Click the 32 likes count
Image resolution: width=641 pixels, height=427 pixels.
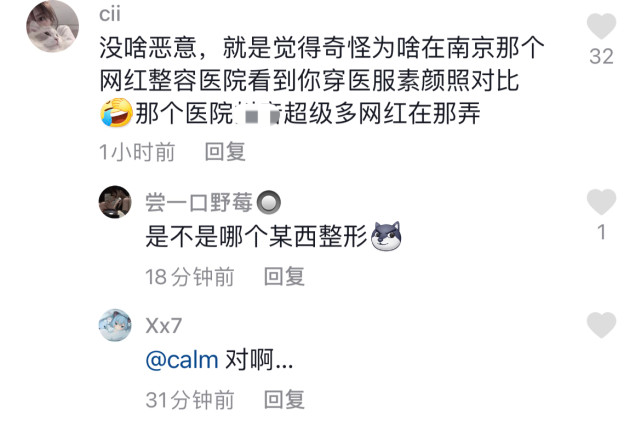tap(601, 56)
